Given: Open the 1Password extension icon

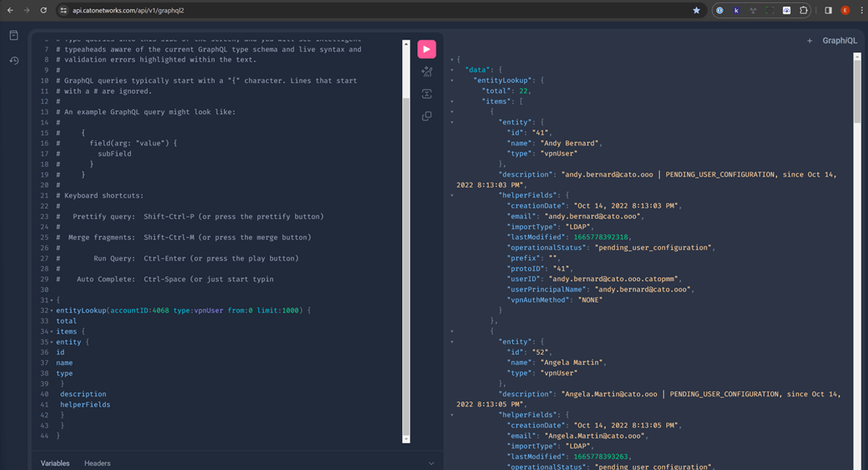Looking at the screenshot, I should (x=720, y=11).
